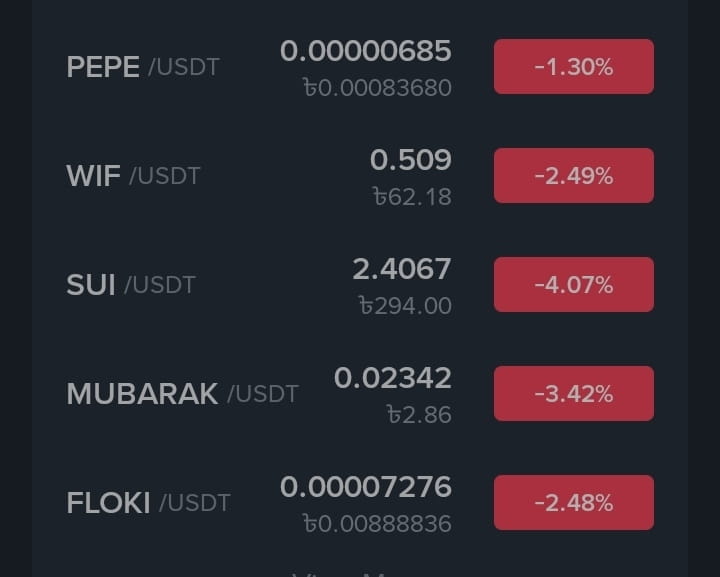Select FLOKI's price 0.00007276
The image size is (720, 577).
coord(365,487)
